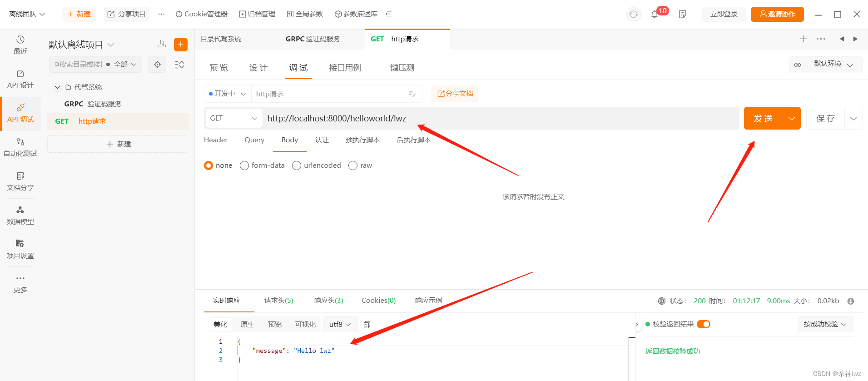Image resolution: width=868 pixels, height=381 pixels.
Task: Open the Query request tab
Action: point(254,140)
